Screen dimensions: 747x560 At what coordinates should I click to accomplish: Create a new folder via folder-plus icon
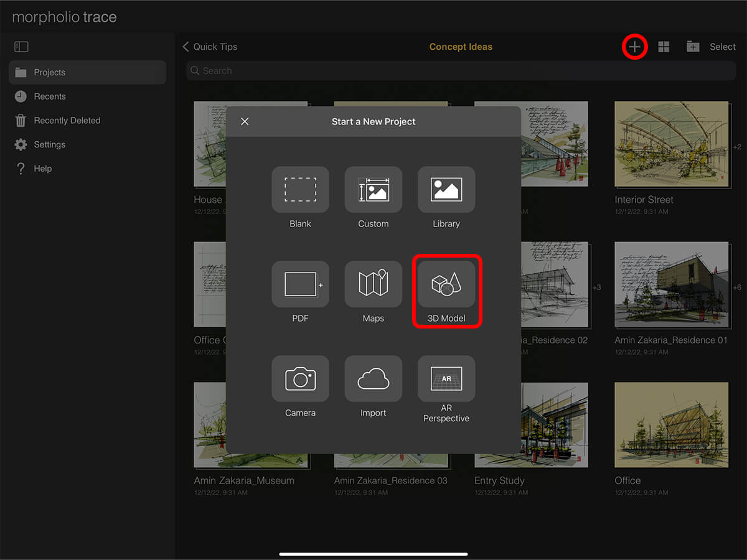[x=693, y=47]
